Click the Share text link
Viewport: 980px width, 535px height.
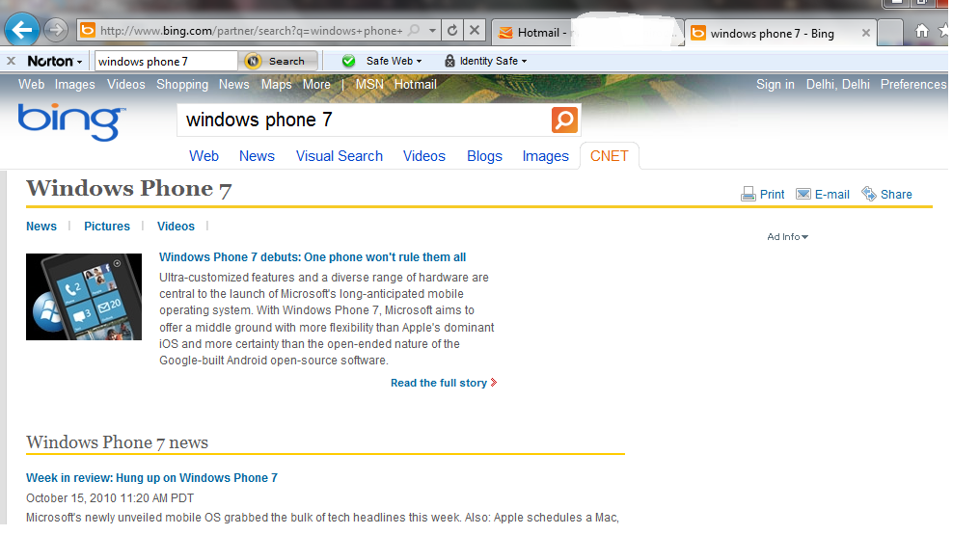tap(896, 194)
